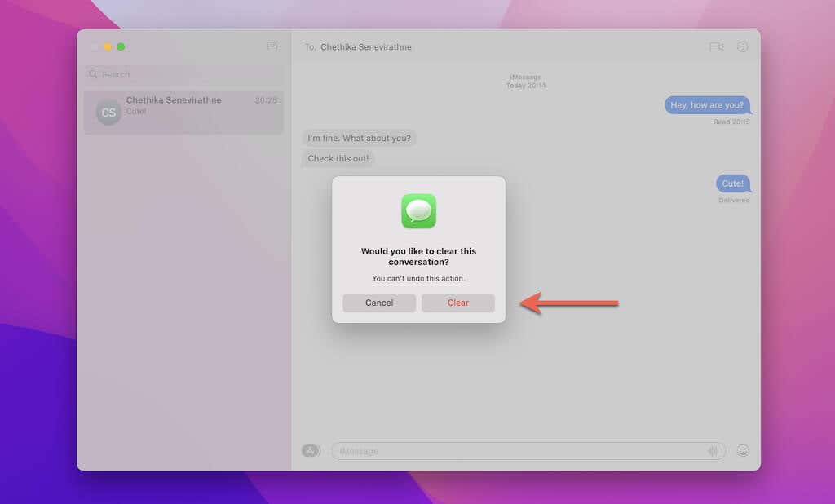Open the conversation details info icon
Viewport: 835px width, 504px height.
pos(742,46)
